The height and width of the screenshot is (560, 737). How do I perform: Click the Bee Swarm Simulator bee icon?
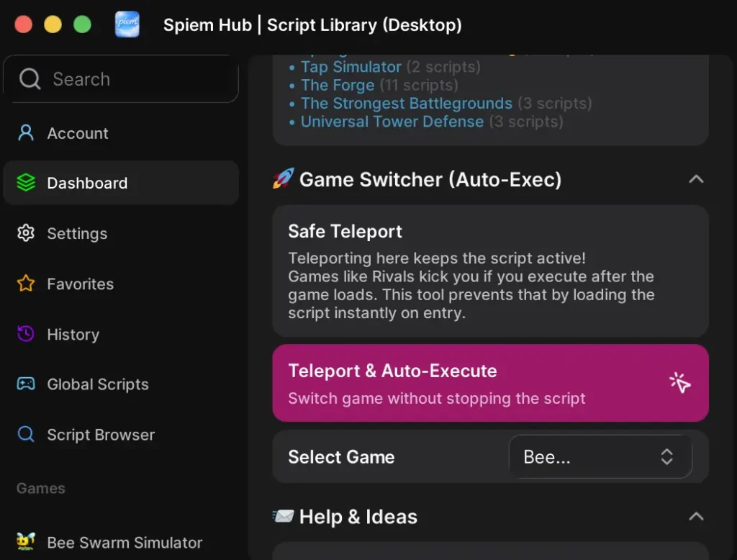[x=26, y=541]
